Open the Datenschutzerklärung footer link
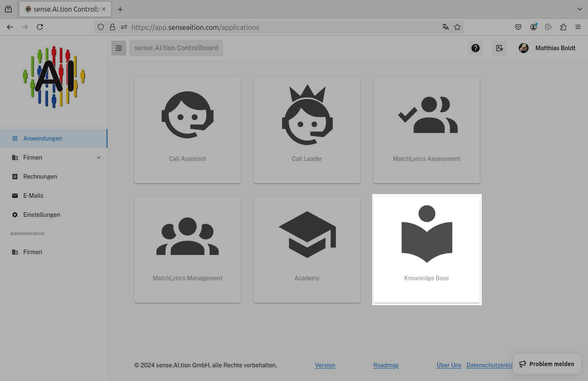588x381 pixels. click(490, 365)
